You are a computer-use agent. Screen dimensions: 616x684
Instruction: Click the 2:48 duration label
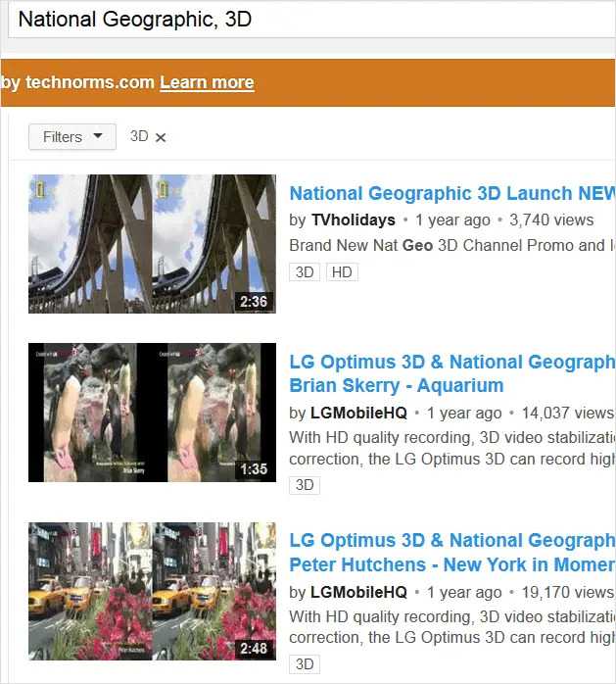[x=254, y=648]
